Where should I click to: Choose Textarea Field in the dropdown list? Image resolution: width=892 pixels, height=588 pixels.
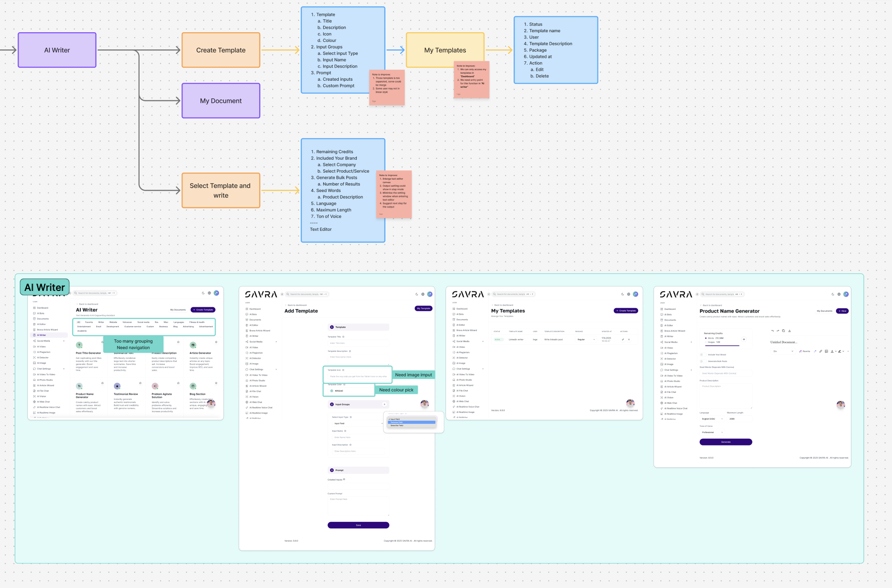(412, 422)
